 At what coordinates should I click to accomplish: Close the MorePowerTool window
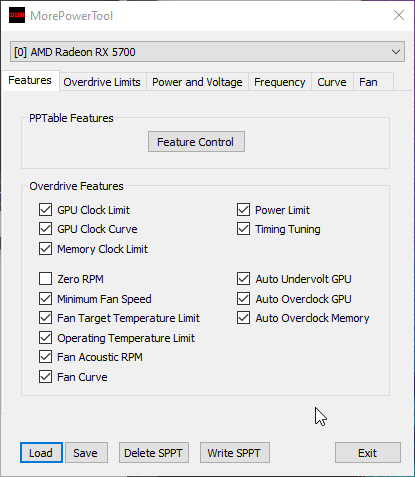pyautogui.click(x=399, y=15)
